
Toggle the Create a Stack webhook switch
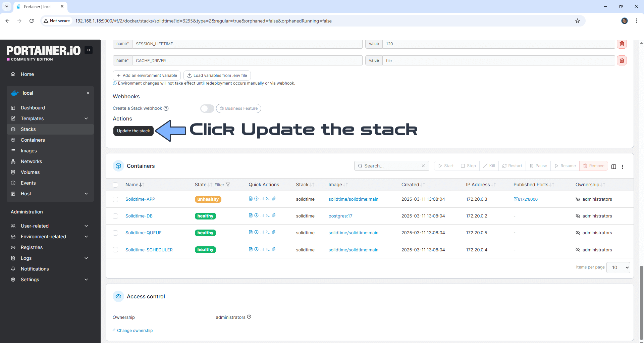coord(207,108)
